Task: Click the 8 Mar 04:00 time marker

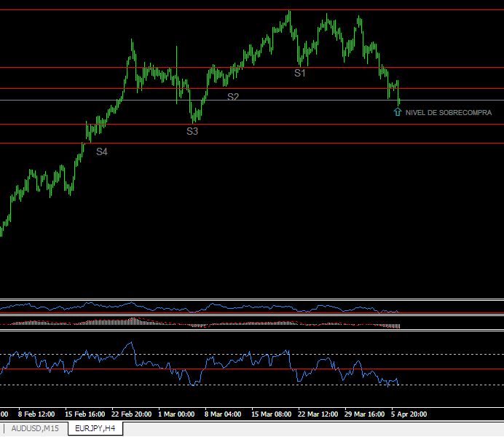Action: (223, 414)
